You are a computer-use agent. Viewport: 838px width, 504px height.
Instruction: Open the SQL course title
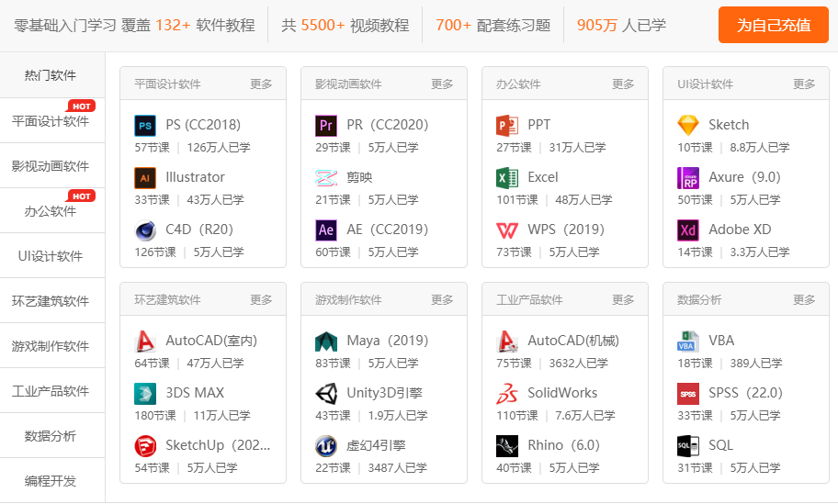pos(720,445)
